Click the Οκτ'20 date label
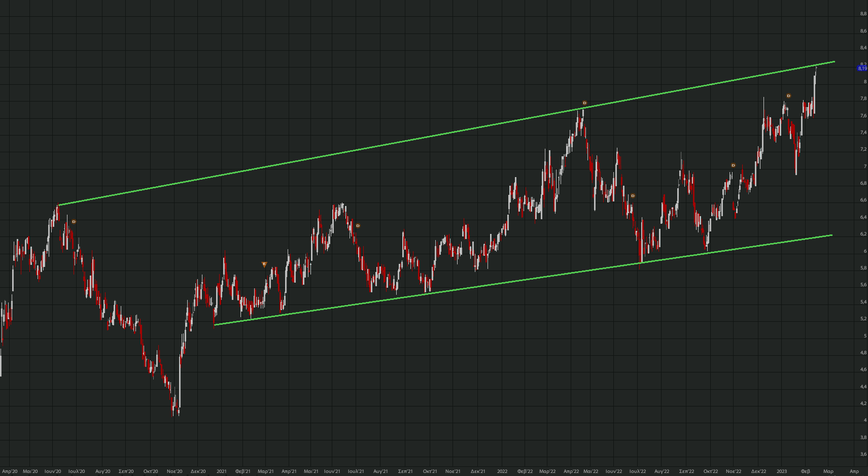 tap(151, 471)
